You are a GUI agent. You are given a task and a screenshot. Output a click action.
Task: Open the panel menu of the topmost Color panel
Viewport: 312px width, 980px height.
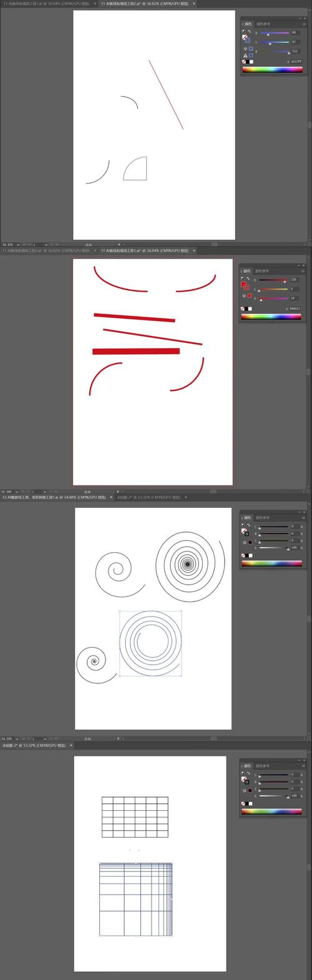[303, 24]
